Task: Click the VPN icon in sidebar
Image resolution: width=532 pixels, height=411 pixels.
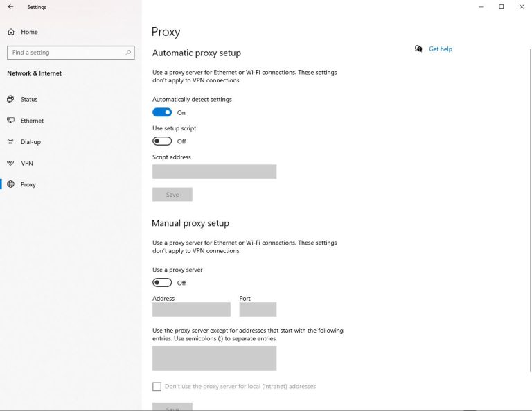Action: click(11, 164)
